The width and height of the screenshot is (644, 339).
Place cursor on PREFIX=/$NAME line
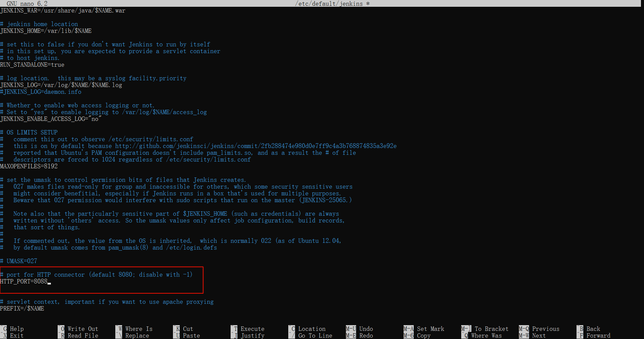click(x=22, y=309)
